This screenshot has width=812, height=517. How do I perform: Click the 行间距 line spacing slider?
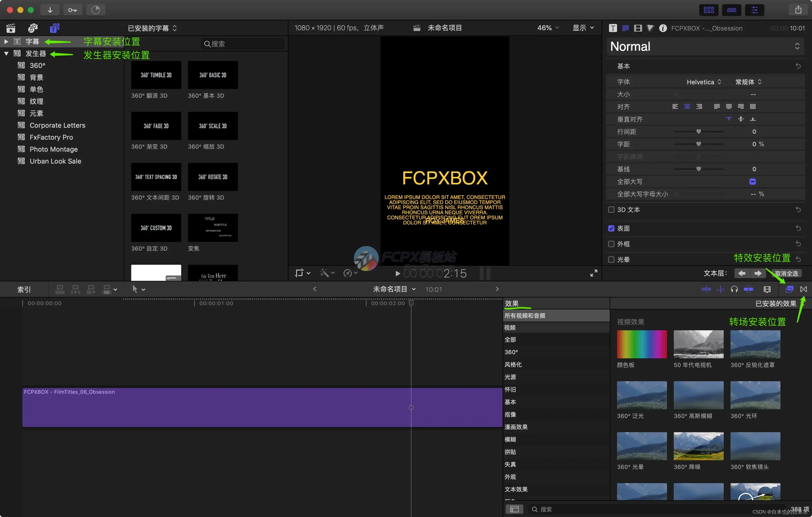pos(698,131)
